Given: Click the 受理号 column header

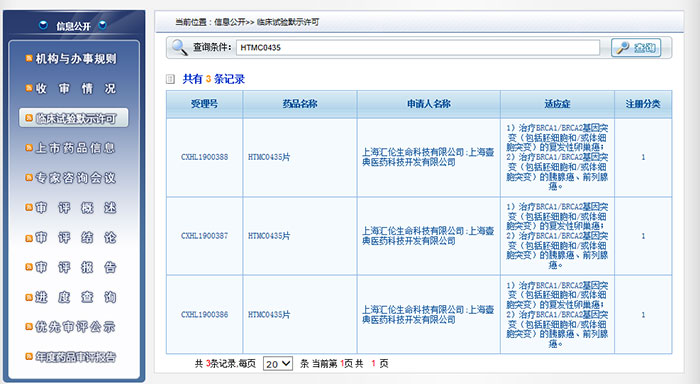Looking at the screenshot, I should point(204,104).
